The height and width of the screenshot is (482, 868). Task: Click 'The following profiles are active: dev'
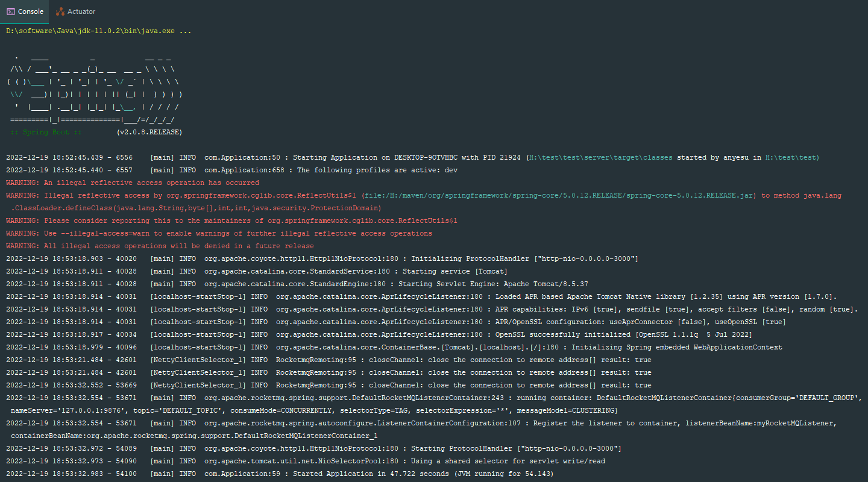pos(377,170)
